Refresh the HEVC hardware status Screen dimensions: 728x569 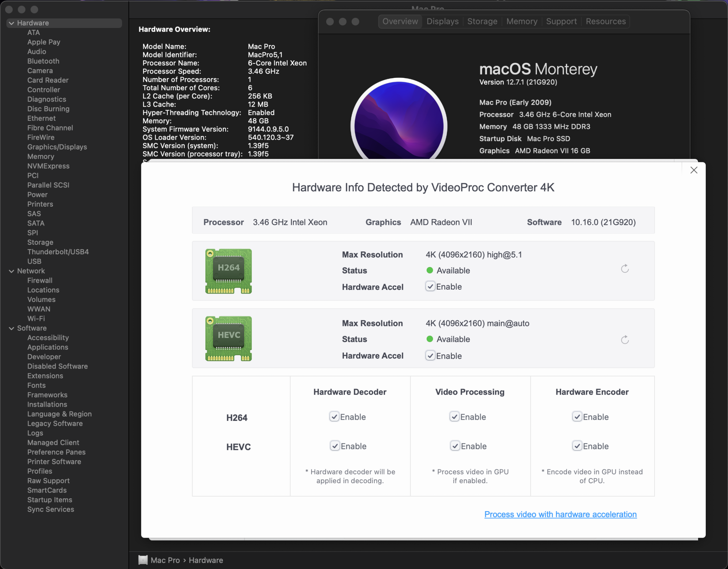(625, 340)
